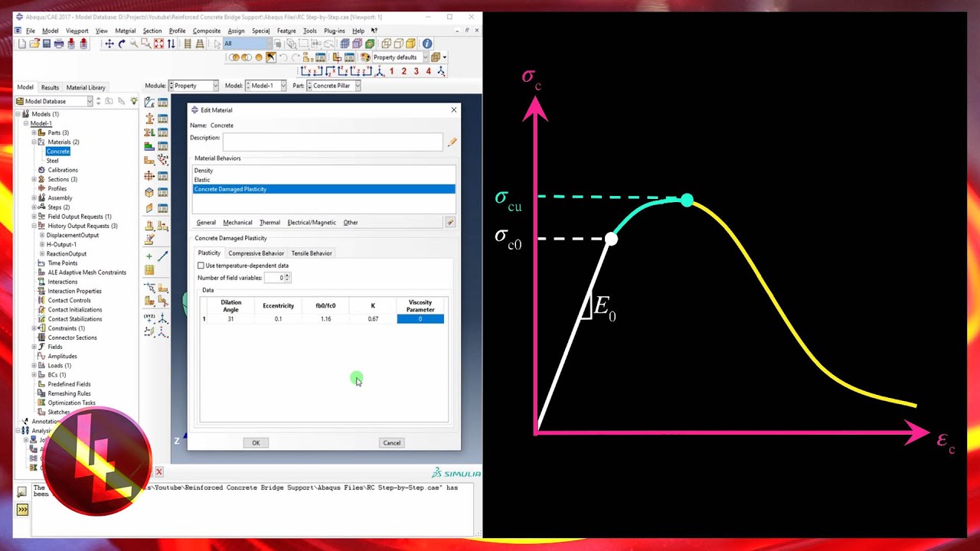
Task: Click the material Description input field
Action: click(333, 142)
